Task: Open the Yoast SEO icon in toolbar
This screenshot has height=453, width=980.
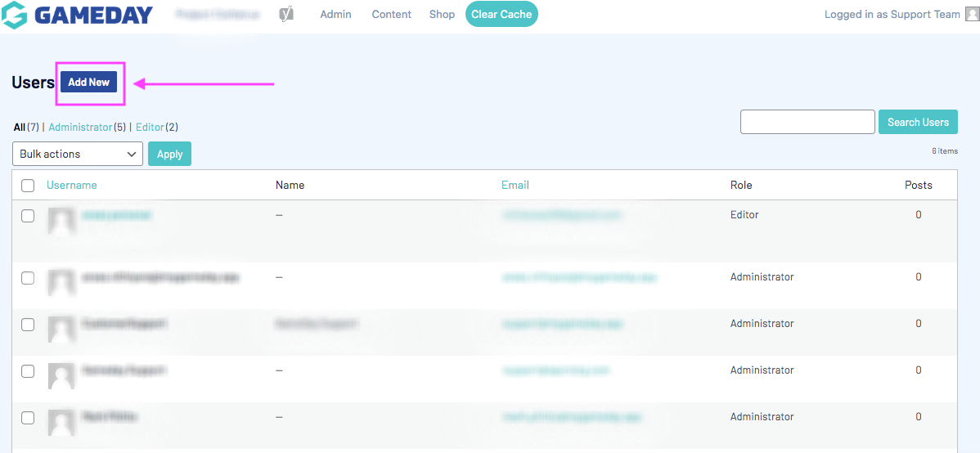Action: (286, 14)
